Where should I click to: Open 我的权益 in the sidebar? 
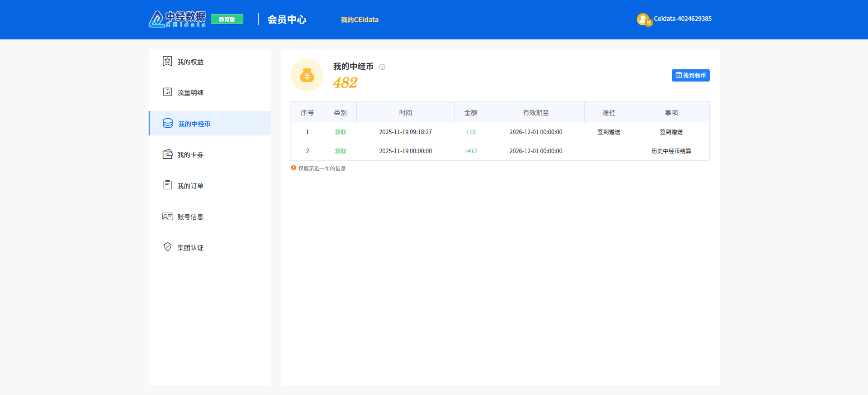[190, 62]
